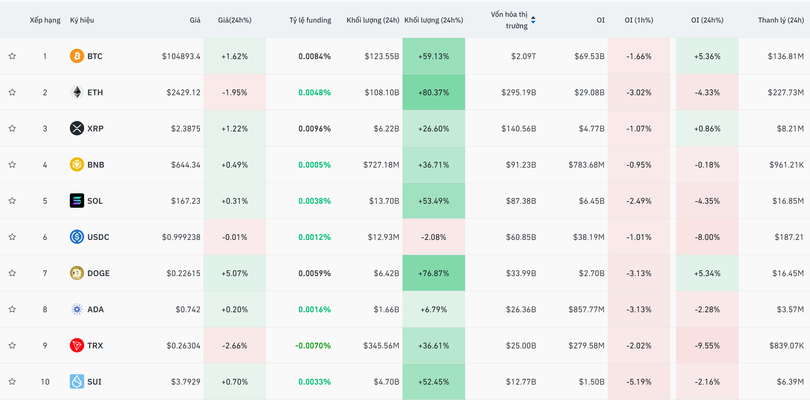This screenshot has height=400, width=810.
Task: Sort by Vốn hóa thị trường arrow
Action: coord(532,20)
